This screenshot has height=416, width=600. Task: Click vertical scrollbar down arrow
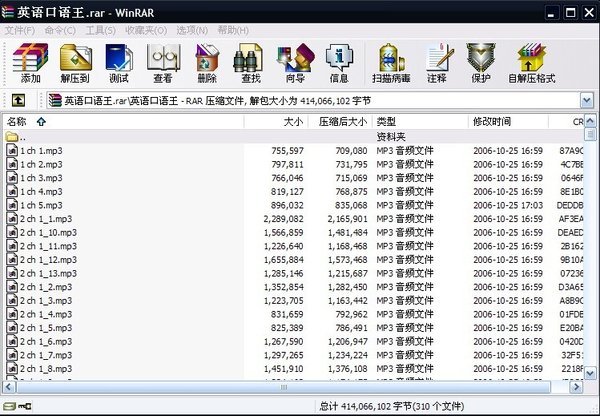click(590, 373)
